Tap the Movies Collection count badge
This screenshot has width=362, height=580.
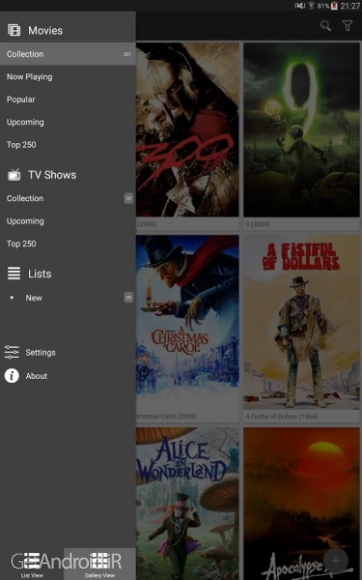point(127,54)
